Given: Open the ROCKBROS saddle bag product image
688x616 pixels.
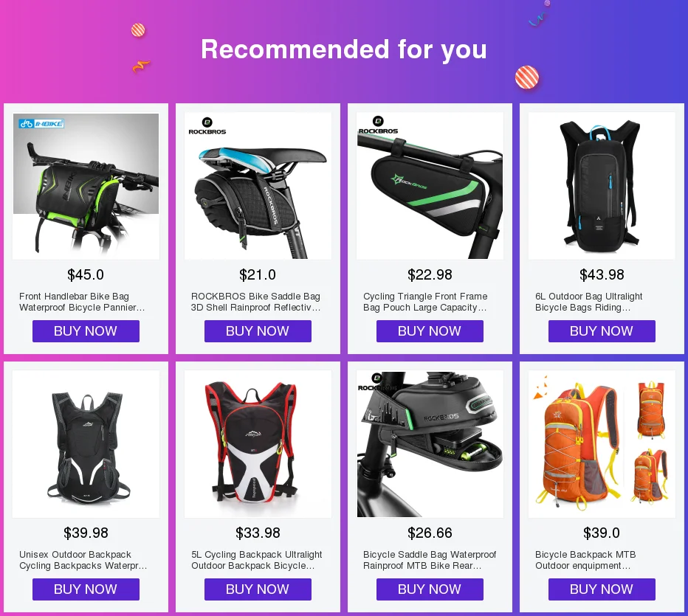Looking at the screenshot, I should [x=258, y=186].
